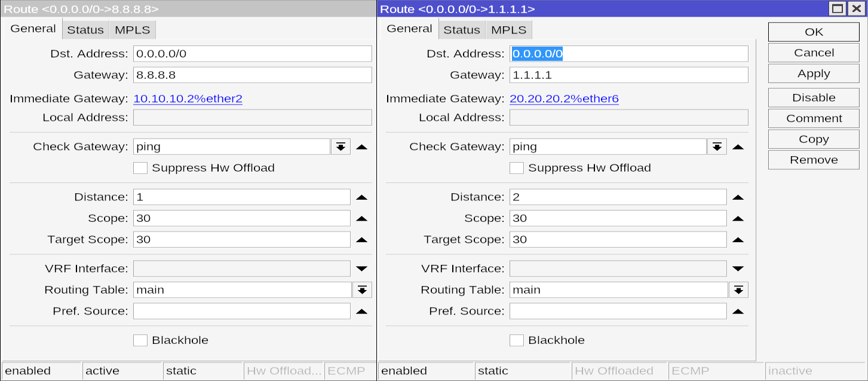Click 'inactive' status in 1.1.1.1 route

point(815,371)
